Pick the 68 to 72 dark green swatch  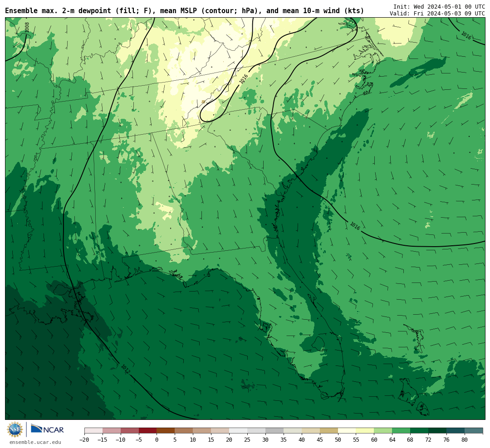point(420,431)
